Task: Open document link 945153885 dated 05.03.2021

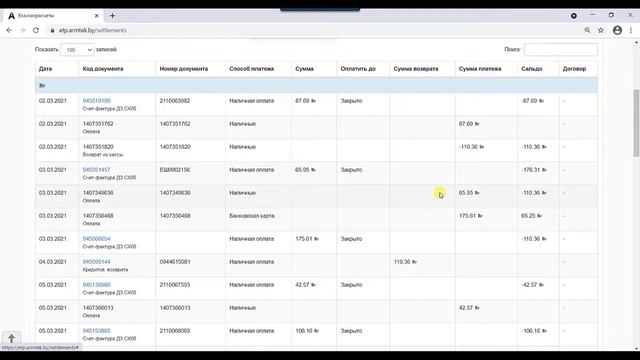Action: (x=97, y=331)
